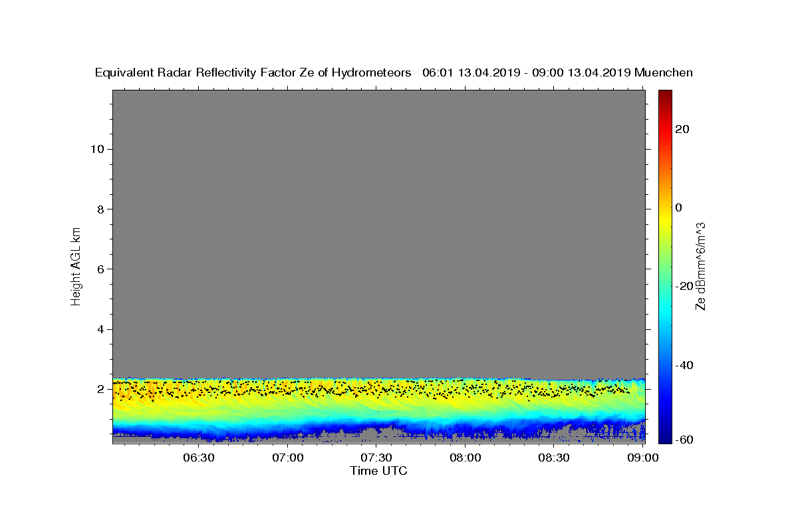Click the height tick label '10'
The height and width of the screenshot is (532, 798).
pos(96,149)
